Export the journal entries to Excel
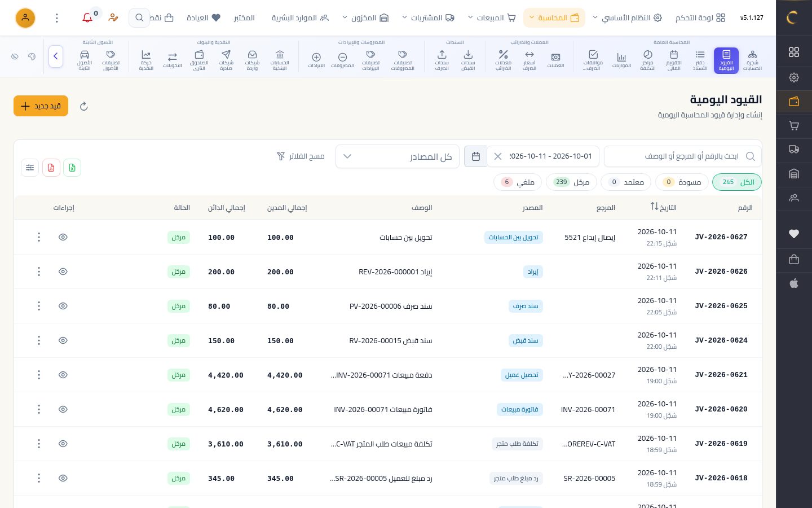This screenshot has height=508, width=812. point(72,168)
